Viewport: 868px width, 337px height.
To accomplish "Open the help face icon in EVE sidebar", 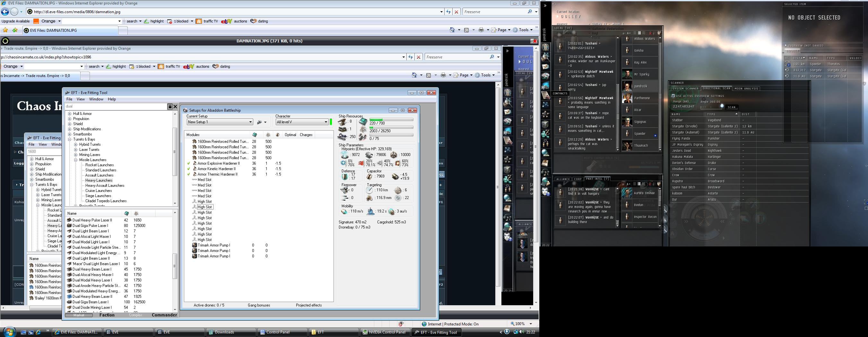I will (x=545, y=192).
